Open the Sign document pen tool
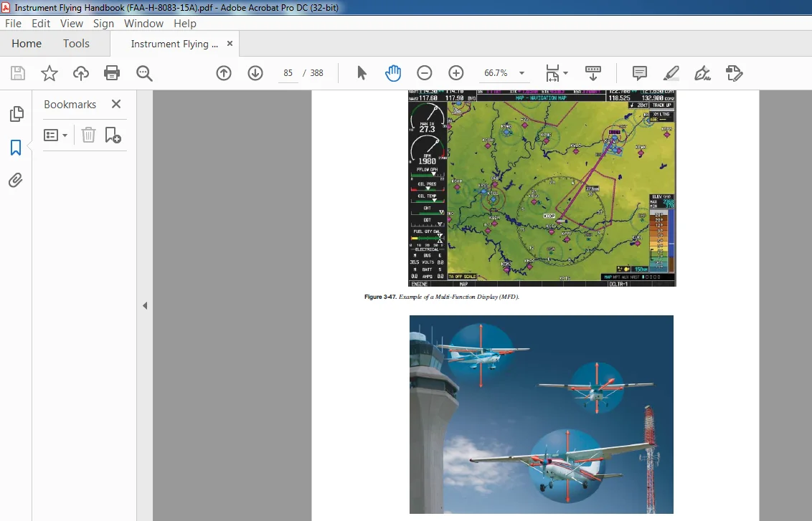812x521 pixels. 702,73
